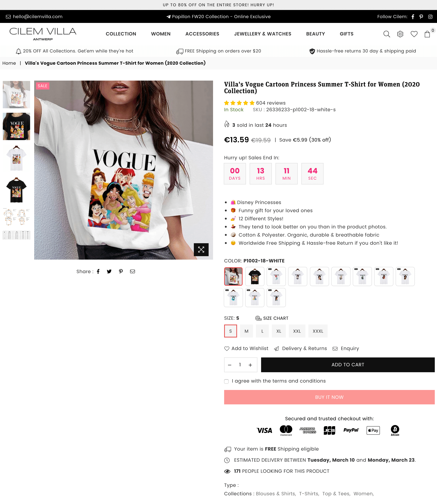Check the agree with terms checkbox
Image resolution: width=437 pixels, height=504 pixels.
click(226, 381)
